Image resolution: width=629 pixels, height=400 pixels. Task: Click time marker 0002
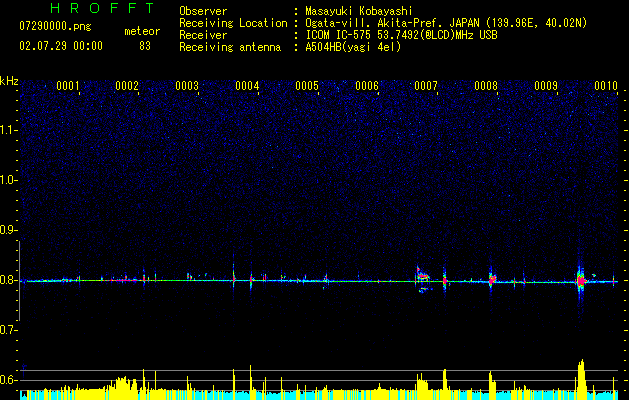[x=127, y=86]
